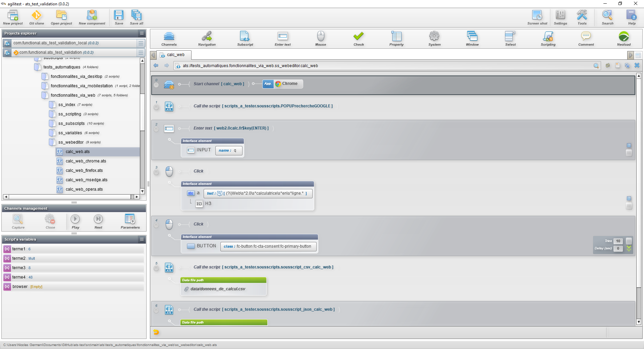Collapse the ss_webeditor folder

(52, 142)
